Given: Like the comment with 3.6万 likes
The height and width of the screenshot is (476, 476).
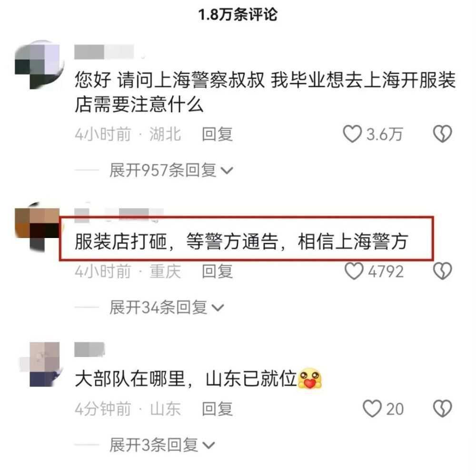Looking at the screenshot, I should pyautogui.click(x=352, y=134).
